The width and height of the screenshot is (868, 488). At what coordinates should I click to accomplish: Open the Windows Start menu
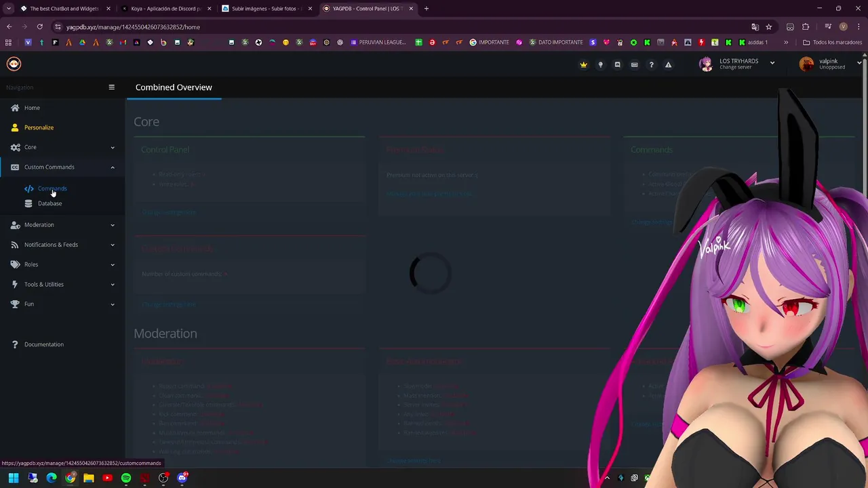[x=14, y=478]
